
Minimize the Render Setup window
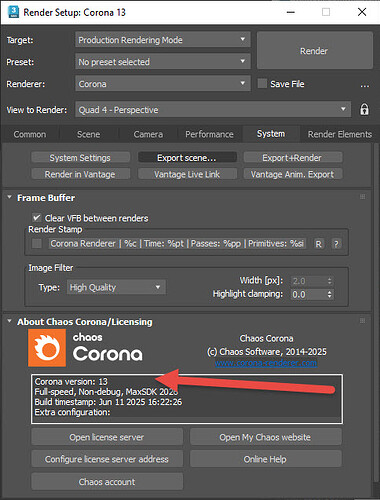coord(291,12)
